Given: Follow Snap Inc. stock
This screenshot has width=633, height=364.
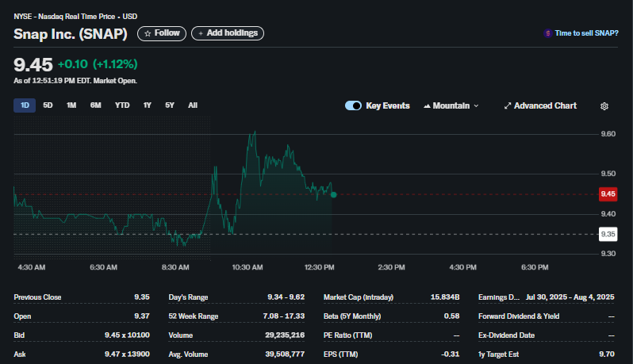Looking at the screenshot, I should (x=162, y=33).
